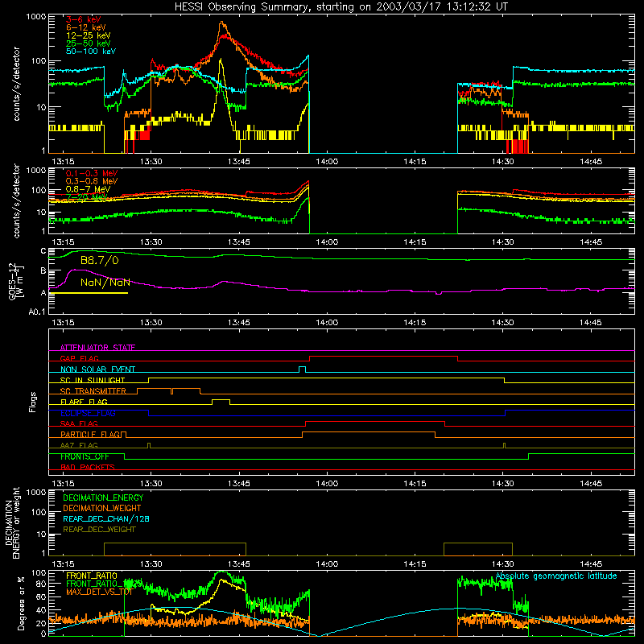The height and width of the screenshot is (644, 644).
Task: Click the yellow flare interval bar in GOES panel
Action: [89, 293]
